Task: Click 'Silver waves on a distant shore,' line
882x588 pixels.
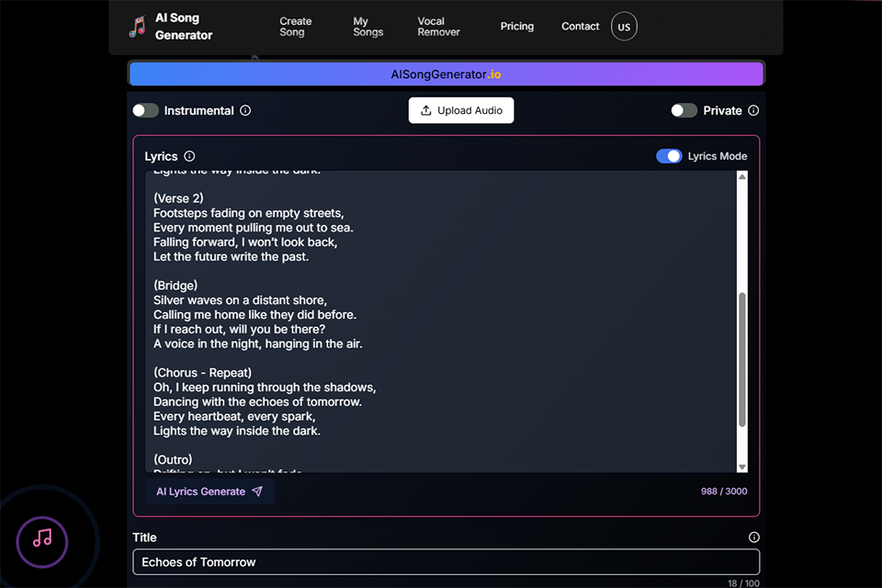Action: (x=240, y=300)
